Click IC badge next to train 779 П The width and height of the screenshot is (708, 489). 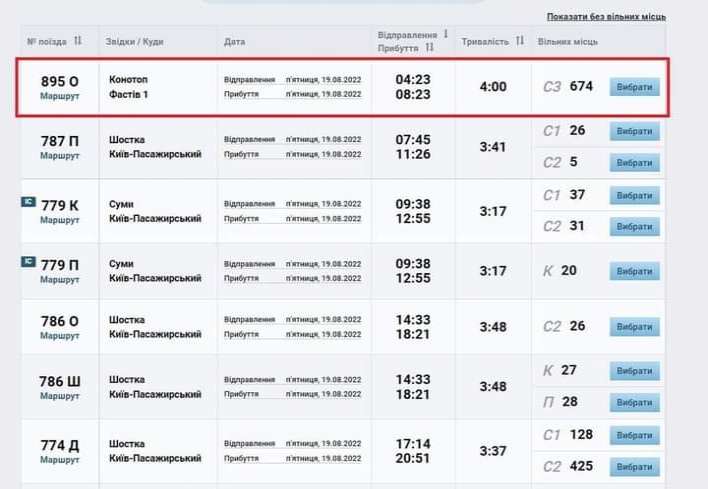point(28,261)
